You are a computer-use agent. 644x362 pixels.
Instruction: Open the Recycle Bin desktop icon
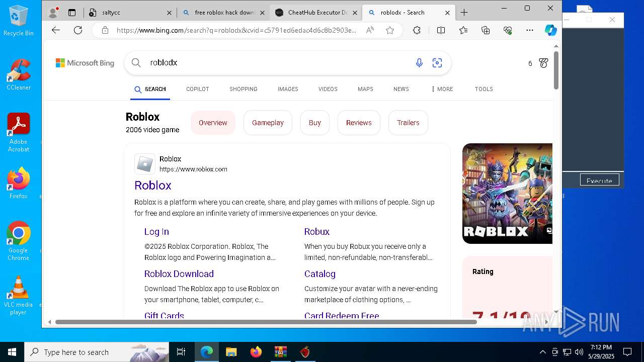(x=18, y=21)
